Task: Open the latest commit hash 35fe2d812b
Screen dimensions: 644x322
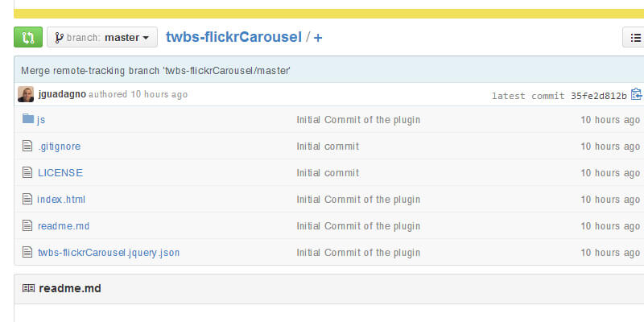Action: [x=598, y=95]
